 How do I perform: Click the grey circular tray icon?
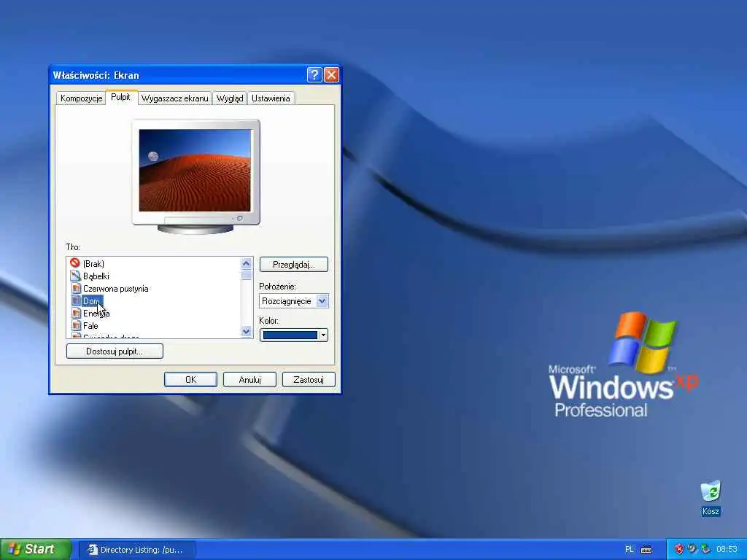click(x=692, y=549)
